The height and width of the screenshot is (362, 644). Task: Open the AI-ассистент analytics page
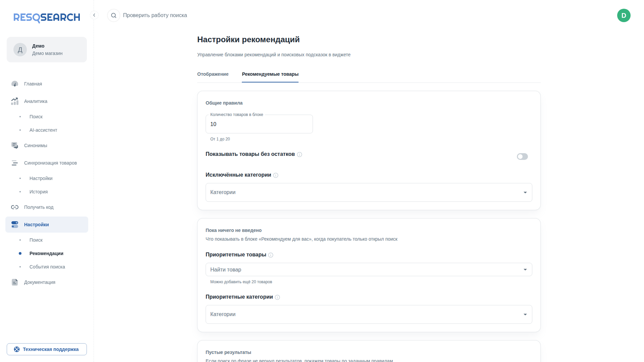tap(43, 130)
